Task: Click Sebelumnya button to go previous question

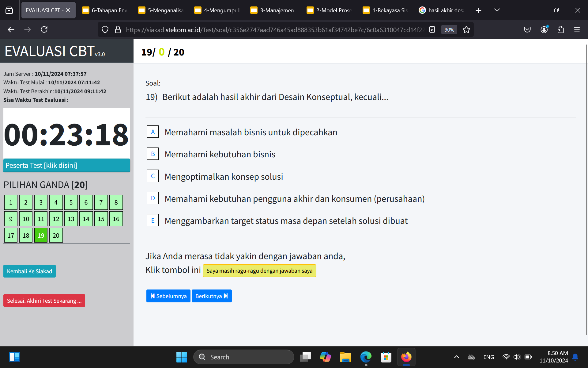Action: point(168,296)
